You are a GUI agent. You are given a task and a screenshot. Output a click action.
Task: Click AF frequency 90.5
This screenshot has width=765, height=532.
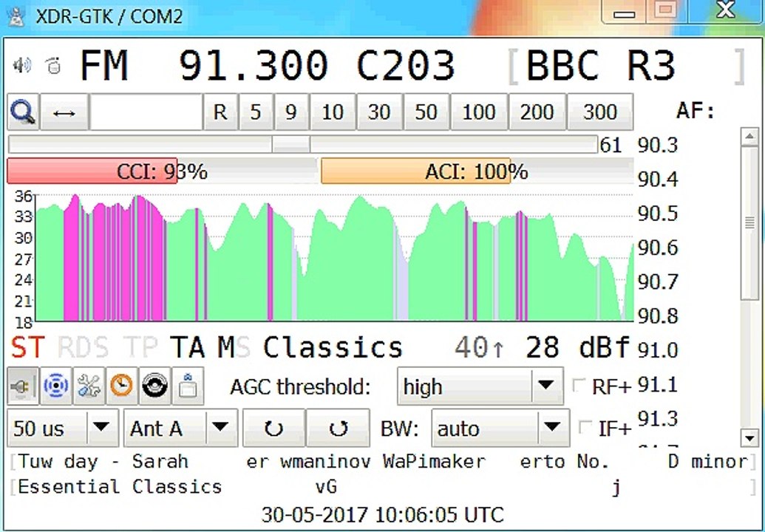coord(658,213)
